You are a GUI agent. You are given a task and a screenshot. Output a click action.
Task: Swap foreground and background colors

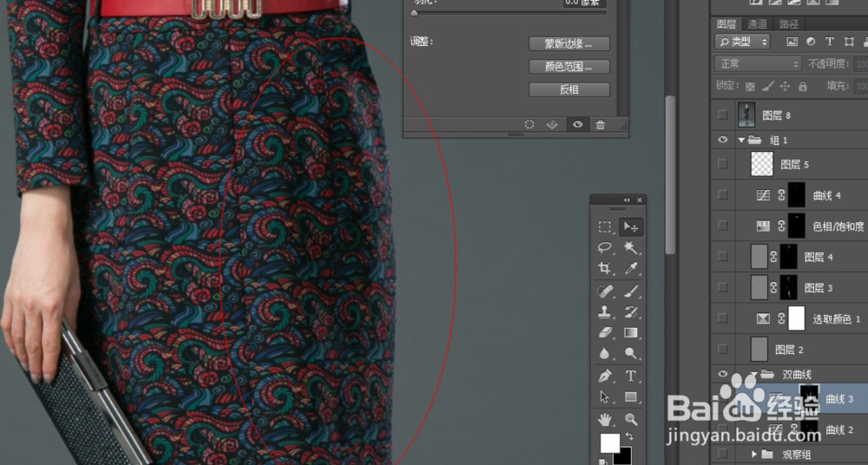point(628,436)
